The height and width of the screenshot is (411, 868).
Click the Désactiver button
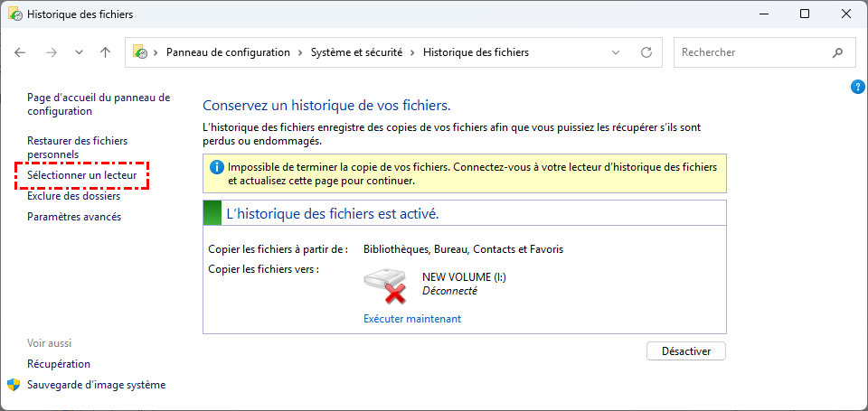685,350
